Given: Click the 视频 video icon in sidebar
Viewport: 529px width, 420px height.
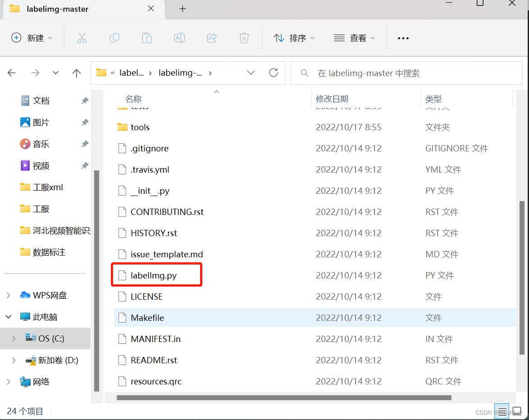Looking at the screenshot, I should point(25,166).
